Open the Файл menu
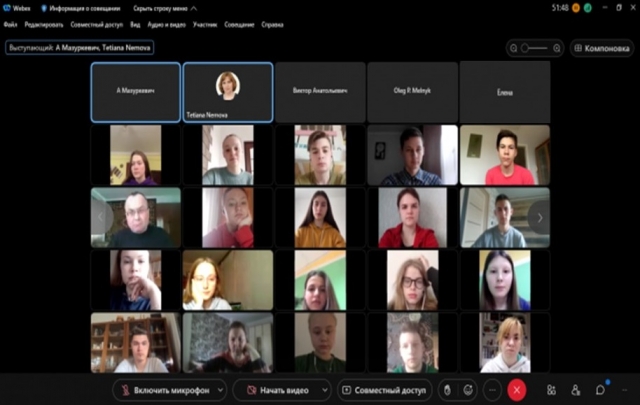The image size is (640, 405). click(11, 24)
